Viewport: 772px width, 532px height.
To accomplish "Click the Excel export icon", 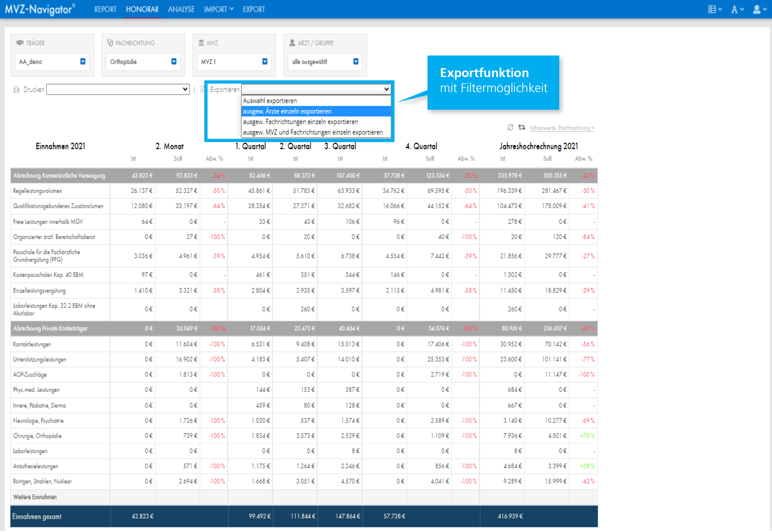I will [x=203, y=89].
